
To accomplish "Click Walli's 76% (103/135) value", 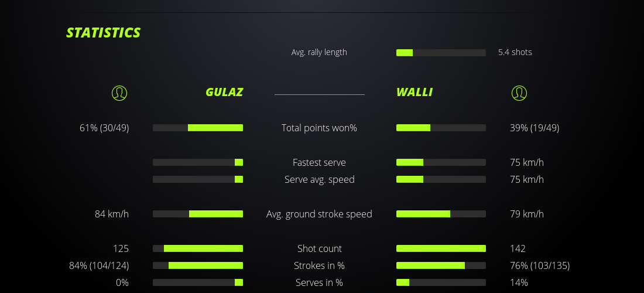I will (x=540, y=265).
